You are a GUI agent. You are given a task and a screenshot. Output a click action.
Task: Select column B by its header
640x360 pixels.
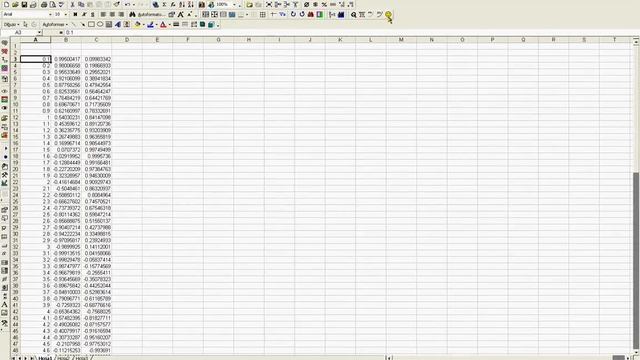coord(66,40)
